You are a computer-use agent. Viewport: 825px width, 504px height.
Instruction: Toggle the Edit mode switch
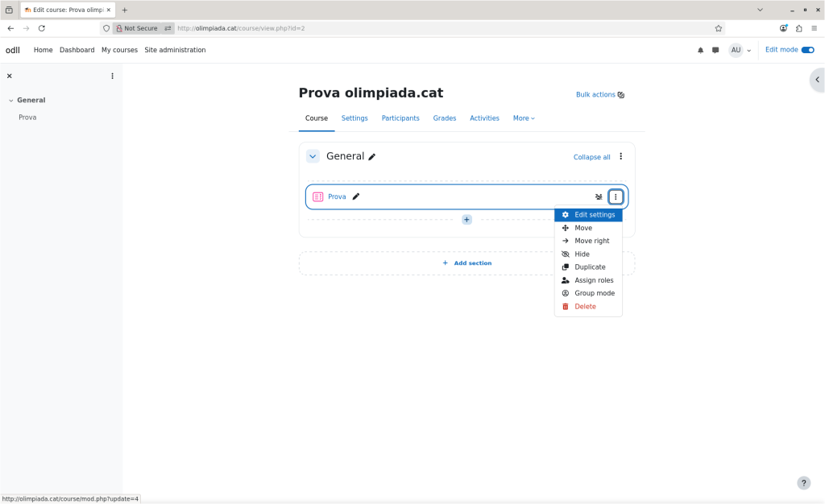pos(807,50)
